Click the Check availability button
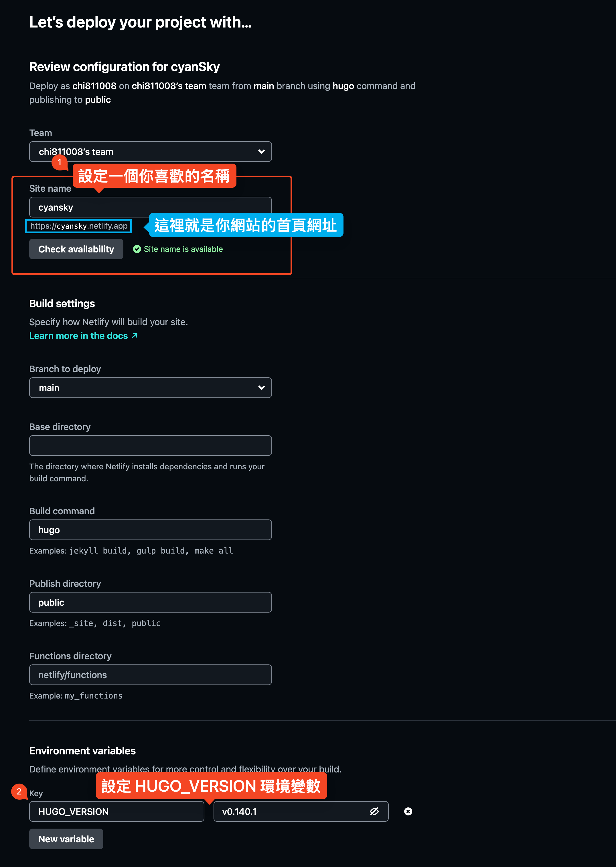Screen dimensions: 616x867 point(75,249)
